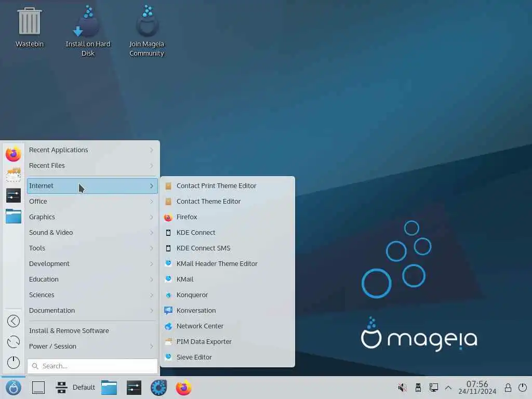Expand Development category arrow

tap(151, 264)
